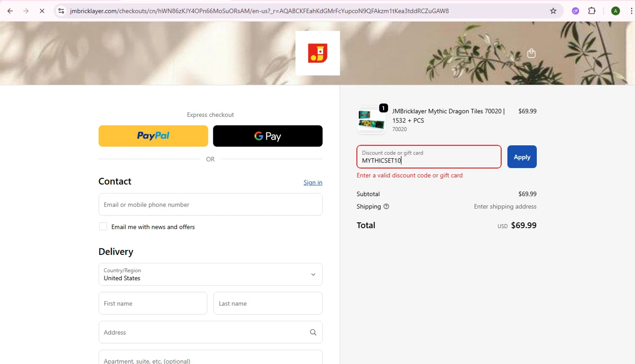Click the Last name field
The width and height of the screenshot is (635, 364).
pyautogui.click(x=268, y=303)
